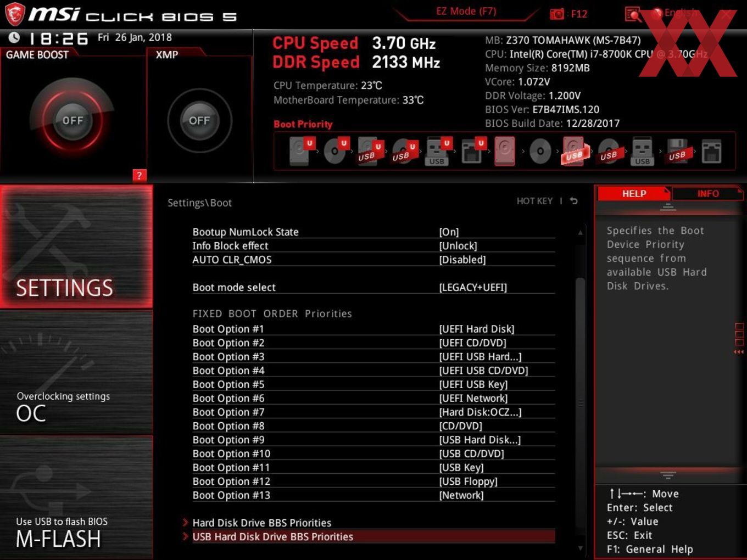
Task: Open the SETTINGS section
Action: (x=76, y=246)
